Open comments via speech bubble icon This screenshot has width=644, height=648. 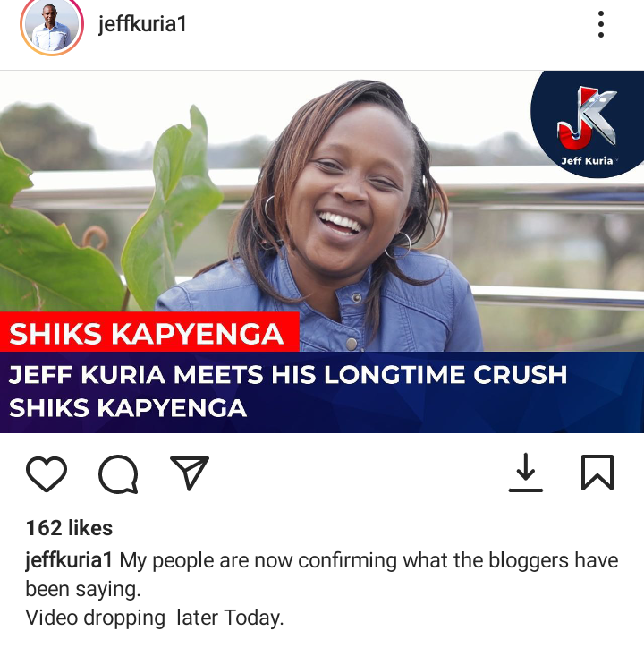pos(118,474)
